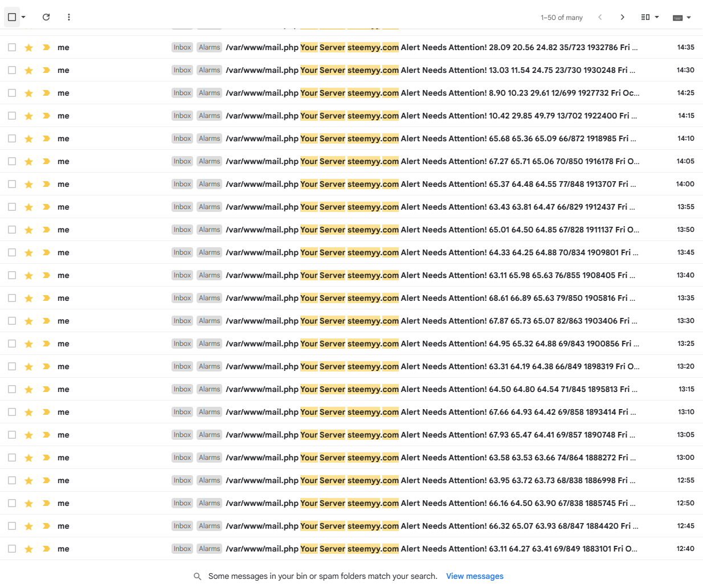The height and width of the screenshot is (588, 703).
Task: Select the 13:00 email checkbox
Action: pyautogui.click(x=12, y=458)
